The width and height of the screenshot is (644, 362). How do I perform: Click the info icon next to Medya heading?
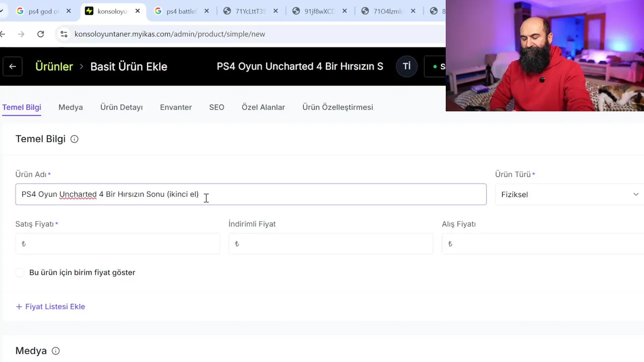point(56,351)
